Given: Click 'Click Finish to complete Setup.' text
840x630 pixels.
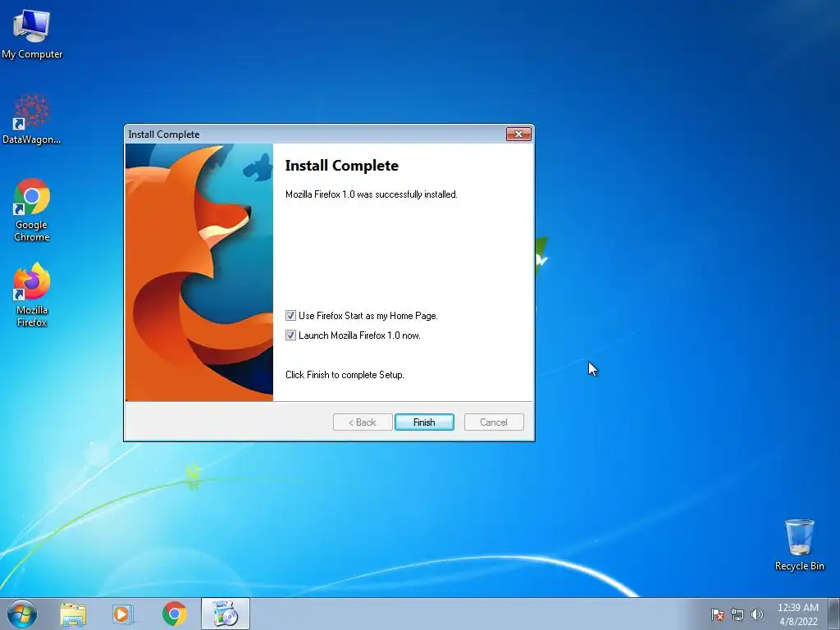Looking at the screenshot, I should (345, 375).
